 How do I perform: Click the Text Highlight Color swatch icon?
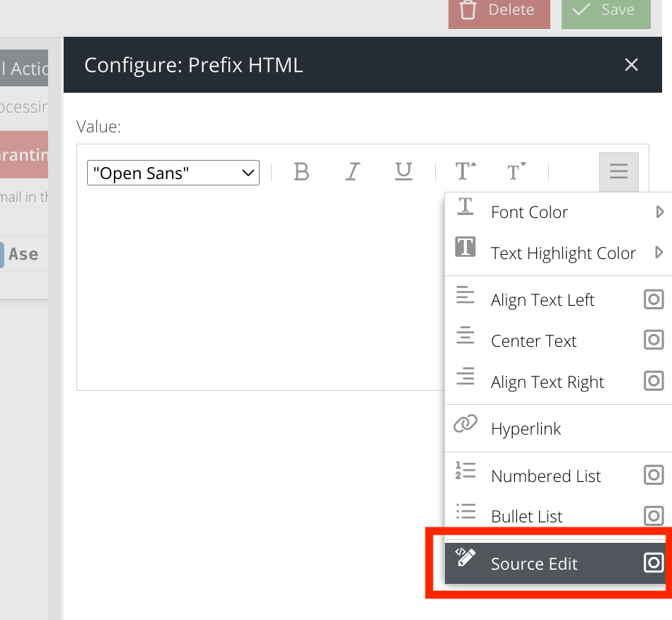tap(465, 248)
